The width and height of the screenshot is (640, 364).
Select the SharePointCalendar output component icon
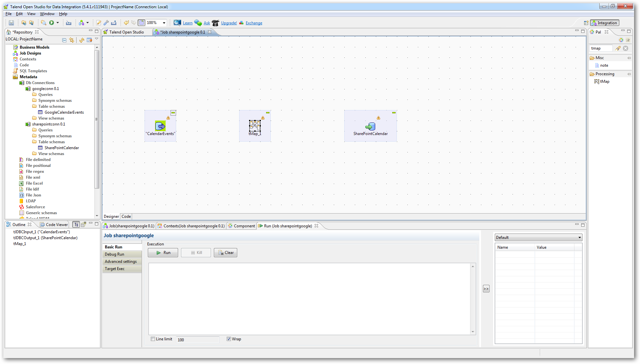(370, 126)
